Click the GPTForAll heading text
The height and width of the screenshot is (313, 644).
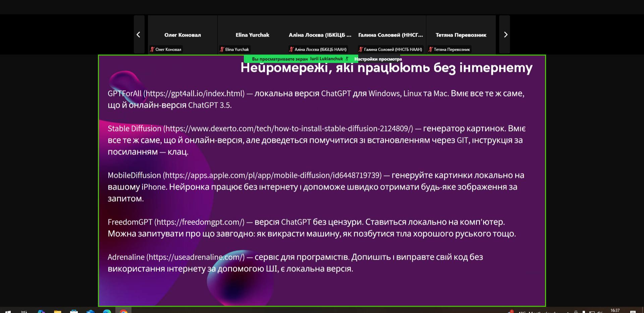click(x=124, y=93)
